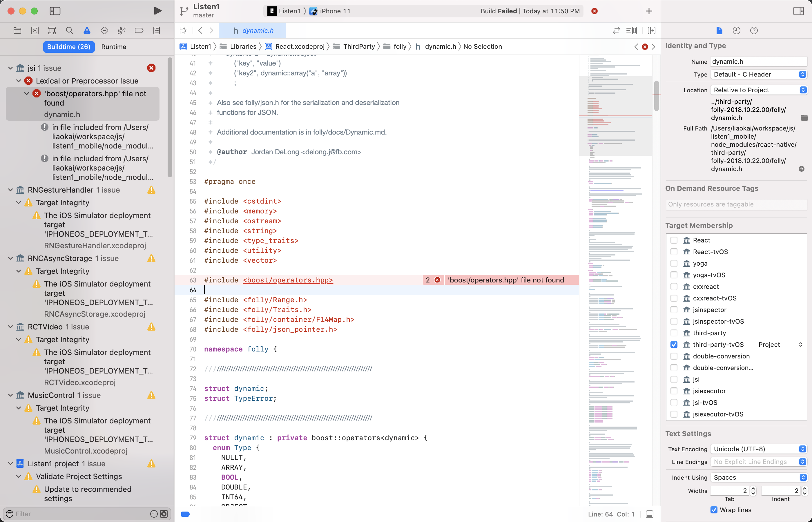Toggle the Wrap lines checkbox

pyautogui.click(x=714, y=510)
